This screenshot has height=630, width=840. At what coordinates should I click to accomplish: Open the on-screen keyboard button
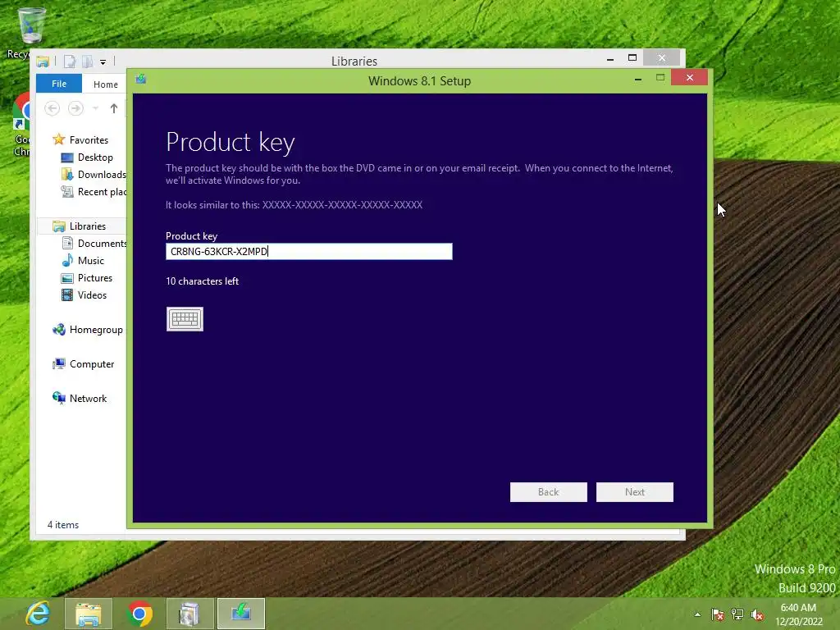coord(185,319)
